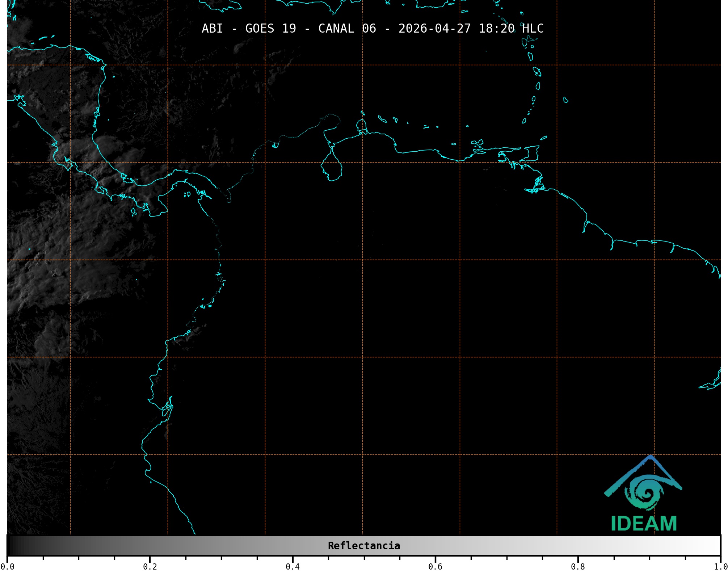Click the Reflectancia label on the colorbar
Image resolution: width=728 pixels, height=571 pixels.
[364, 546]
